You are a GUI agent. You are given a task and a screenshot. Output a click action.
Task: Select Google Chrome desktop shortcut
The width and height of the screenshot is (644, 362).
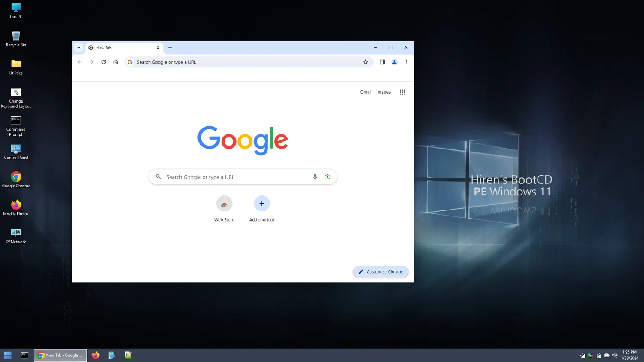(16, 180)
